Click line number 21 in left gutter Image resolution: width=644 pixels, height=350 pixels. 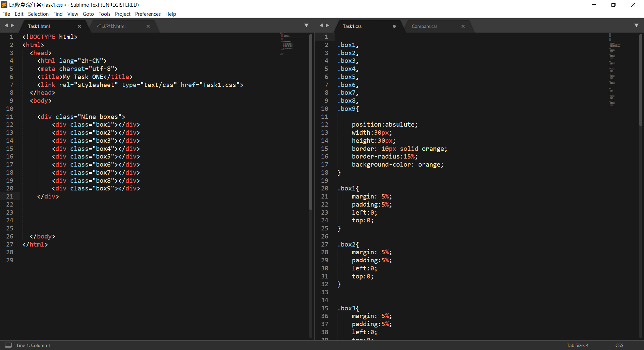10,196
